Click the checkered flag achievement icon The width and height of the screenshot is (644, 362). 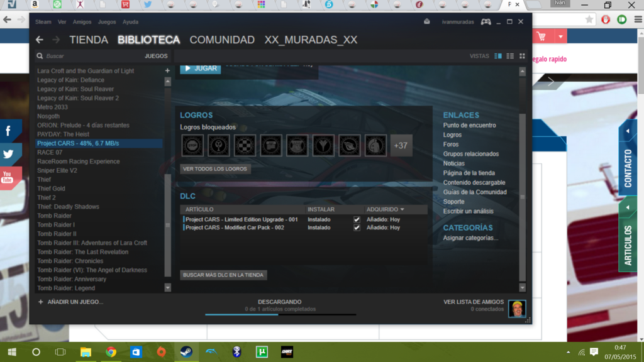click(245, 145)
